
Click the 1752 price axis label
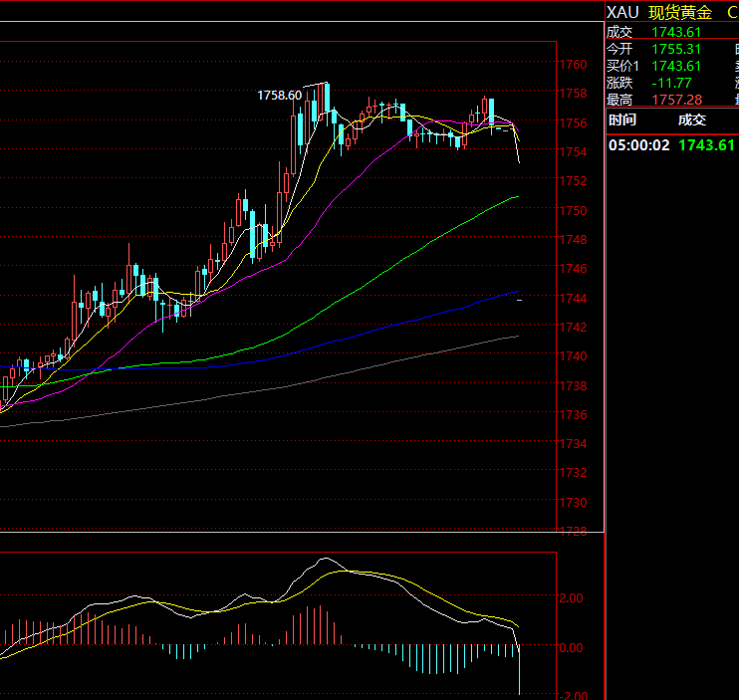click(573, 181)
